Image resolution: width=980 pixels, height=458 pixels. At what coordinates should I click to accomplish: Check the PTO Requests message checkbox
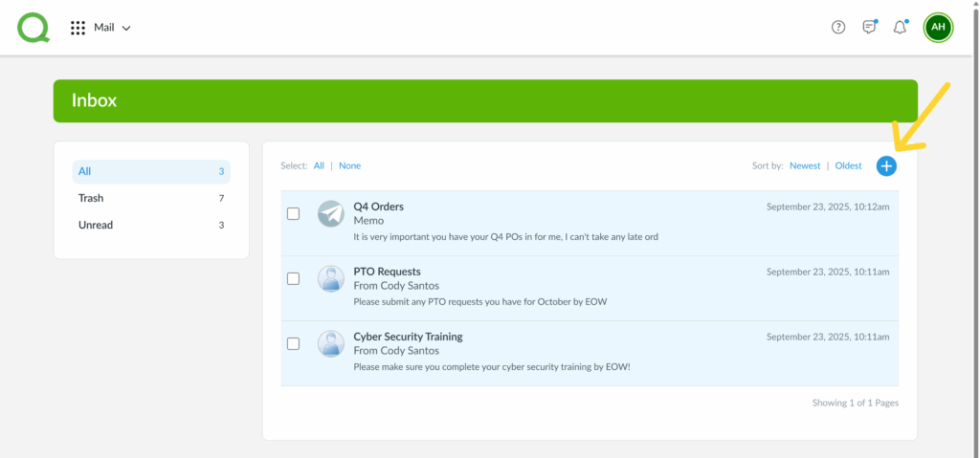pos(294,279)
